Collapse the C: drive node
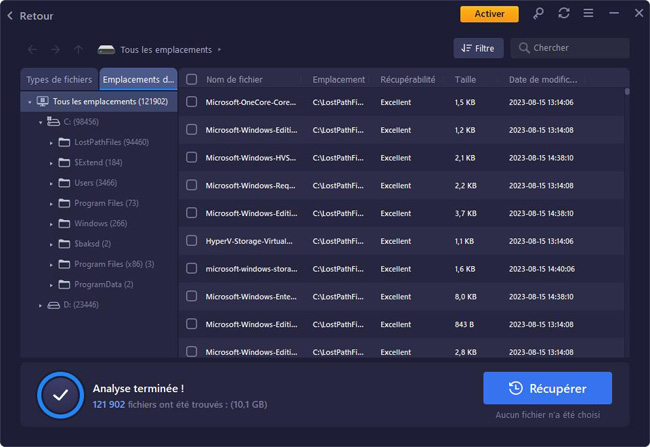Screen dimensions: 650x447 click(40, 122)
